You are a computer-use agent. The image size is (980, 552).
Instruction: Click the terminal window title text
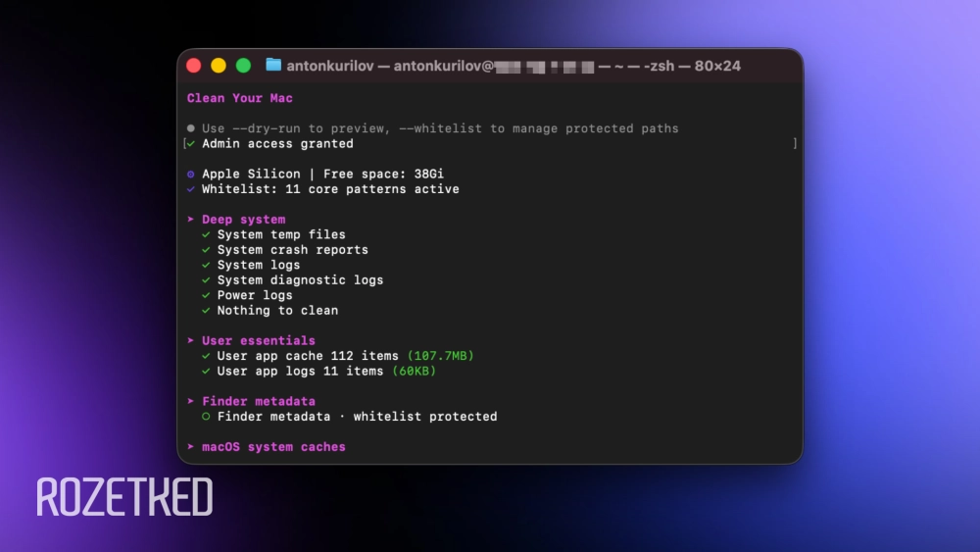coord(514,66)
